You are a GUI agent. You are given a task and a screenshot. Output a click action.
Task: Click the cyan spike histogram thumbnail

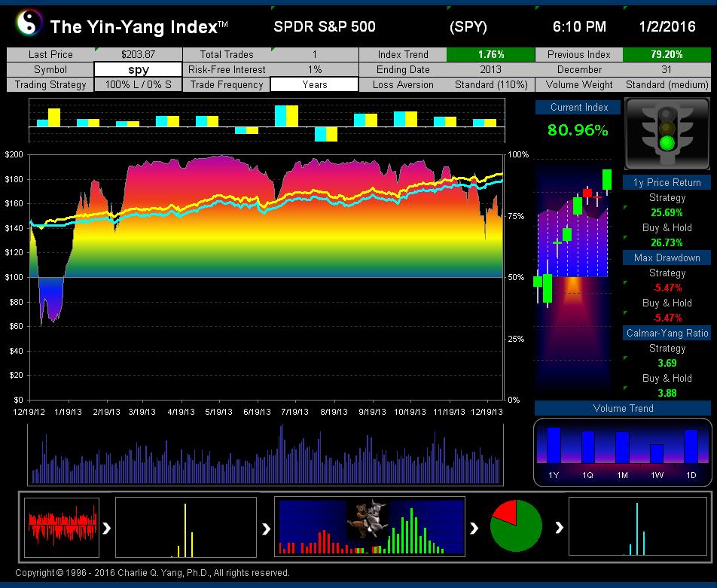coord(638,526)
